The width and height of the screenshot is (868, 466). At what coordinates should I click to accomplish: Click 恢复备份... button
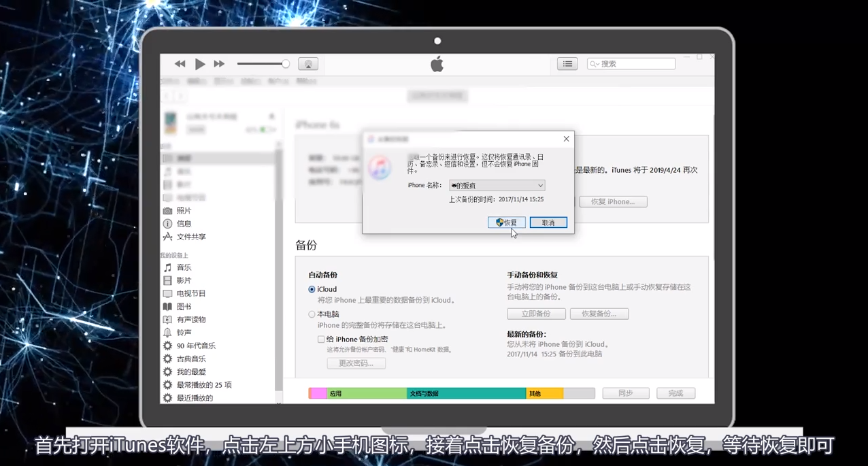click(x=599, y=314)
